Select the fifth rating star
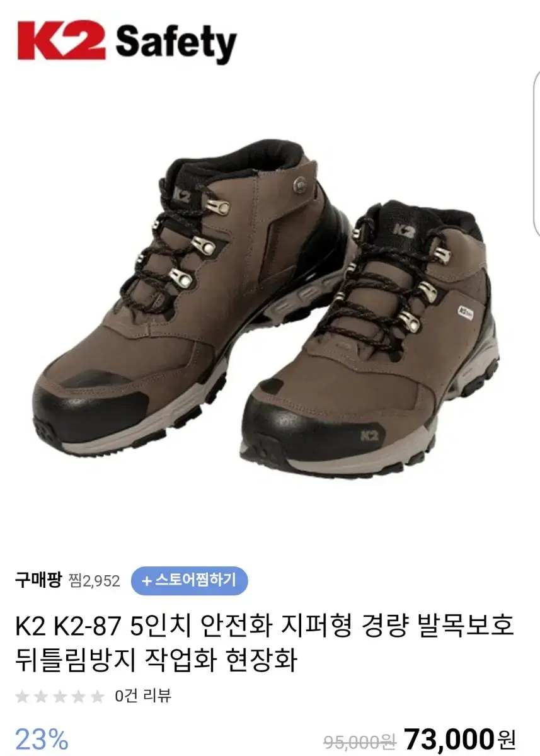Screen dimensions: 540x756 pyautogui.click(x=97, y=696)
